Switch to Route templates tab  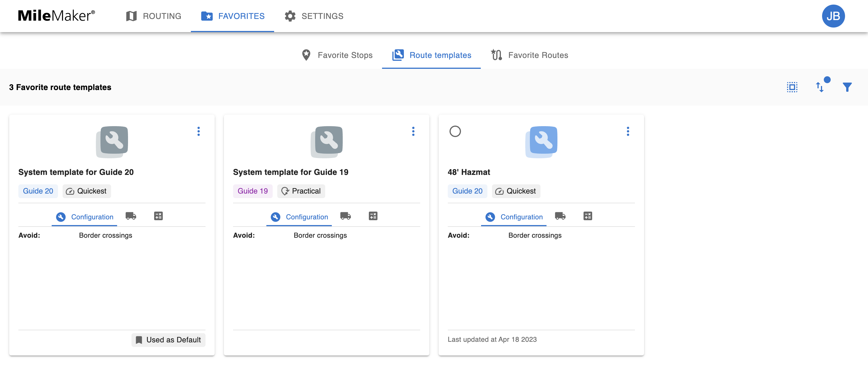tap(431, 55)
